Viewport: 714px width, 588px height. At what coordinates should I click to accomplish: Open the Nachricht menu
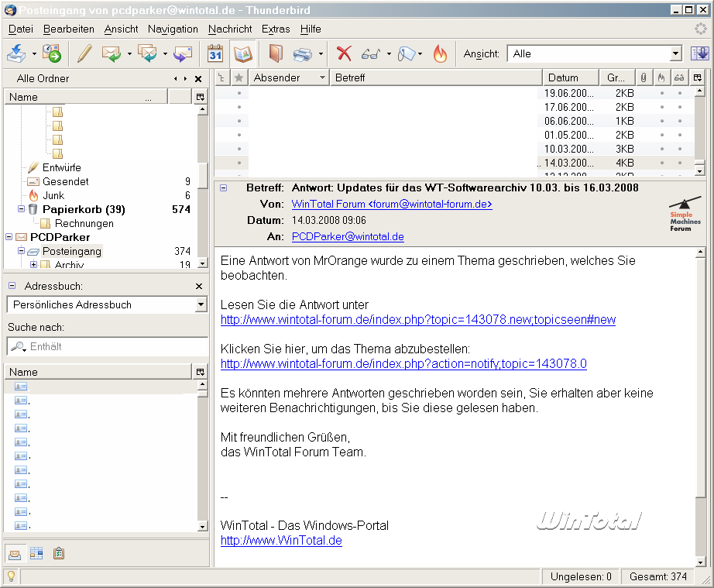tap(230, 29)
